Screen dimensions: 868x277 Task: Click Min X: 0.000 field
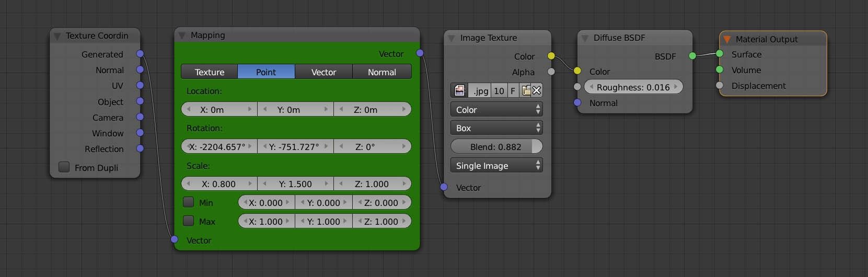[266, 203]
